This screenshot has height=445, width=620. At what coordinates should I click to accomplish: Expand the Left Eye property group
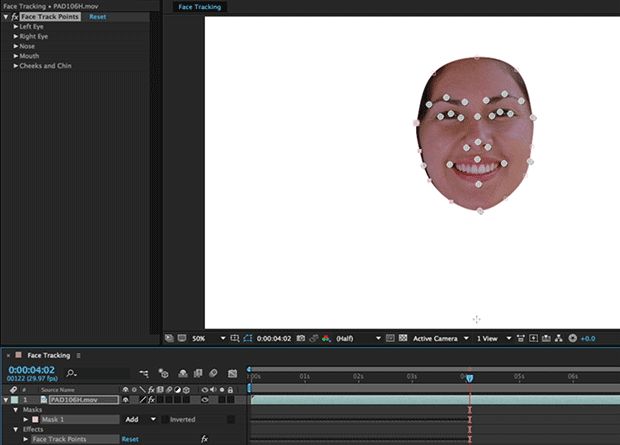[16, 27]
